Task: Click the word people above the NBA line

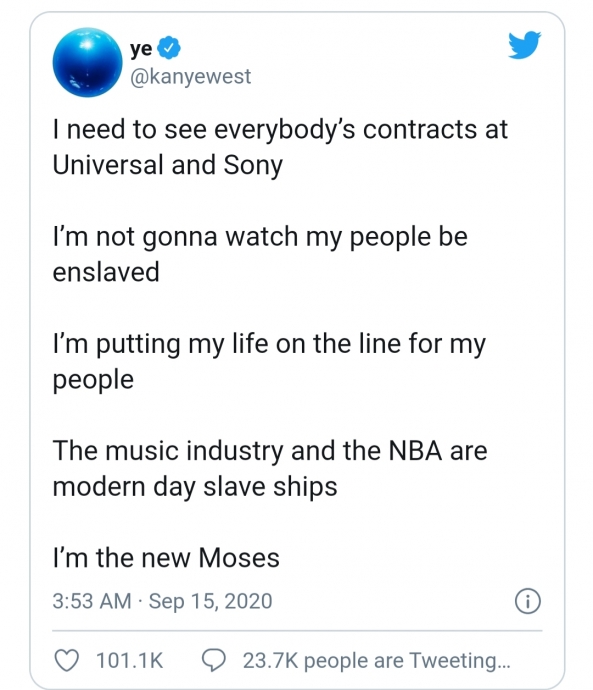Action: [x=93, y=380]
